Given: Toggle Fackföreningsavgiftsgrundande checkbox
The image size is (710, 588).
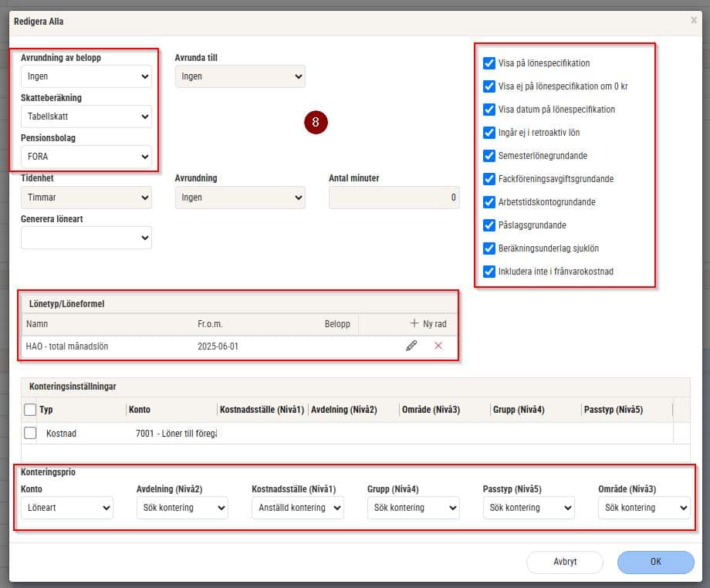Looking at the screenshot, I should [x=489, y=179].
